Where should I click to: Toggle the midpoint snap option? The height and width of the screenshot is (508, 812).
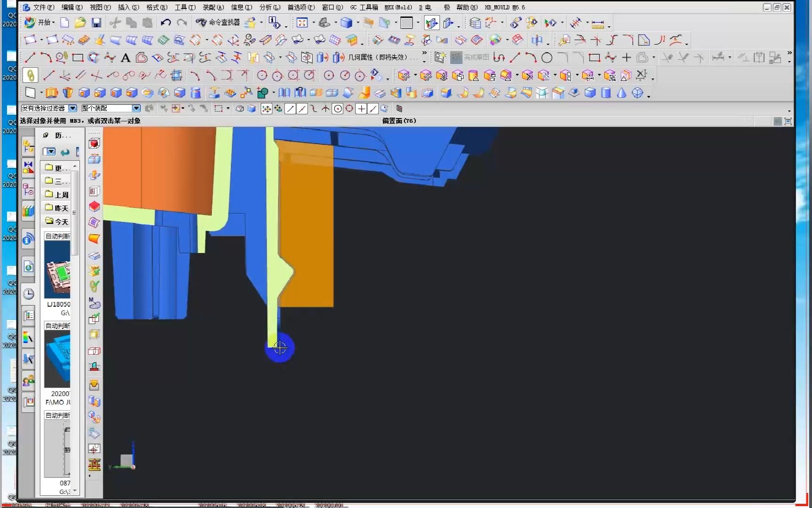[302, 109]
